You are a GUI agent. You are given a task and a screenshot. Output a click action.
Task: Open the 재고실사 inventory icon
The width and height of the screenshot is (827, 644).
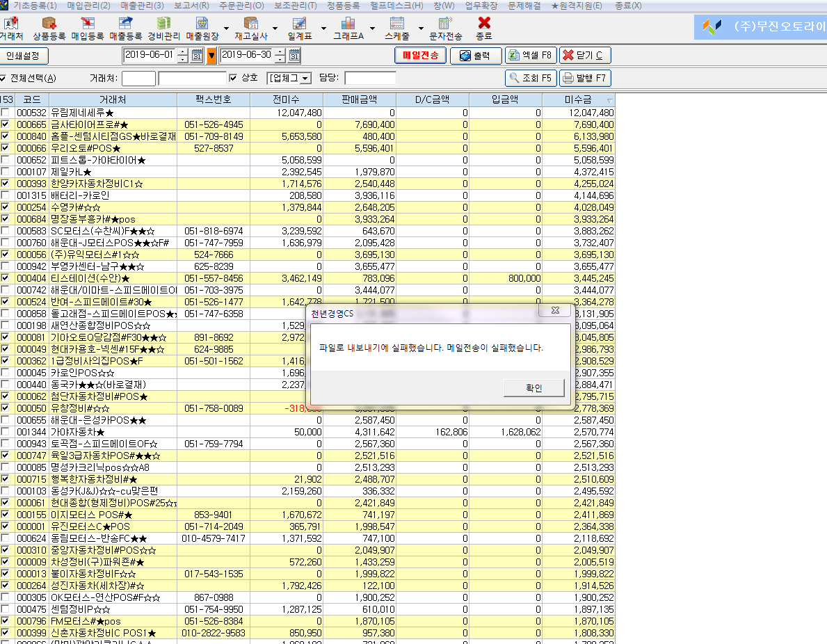(x=251, y=29)
